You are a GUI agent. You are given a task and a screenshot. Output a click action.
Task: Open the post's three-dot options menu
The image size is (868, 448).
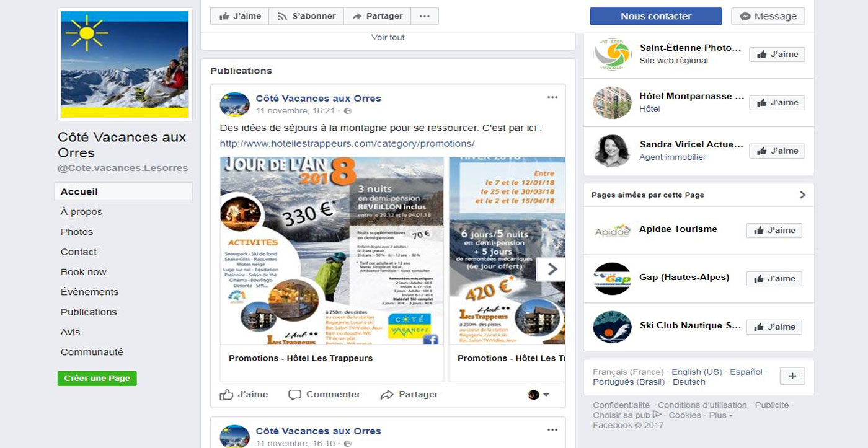pos(552,97)
